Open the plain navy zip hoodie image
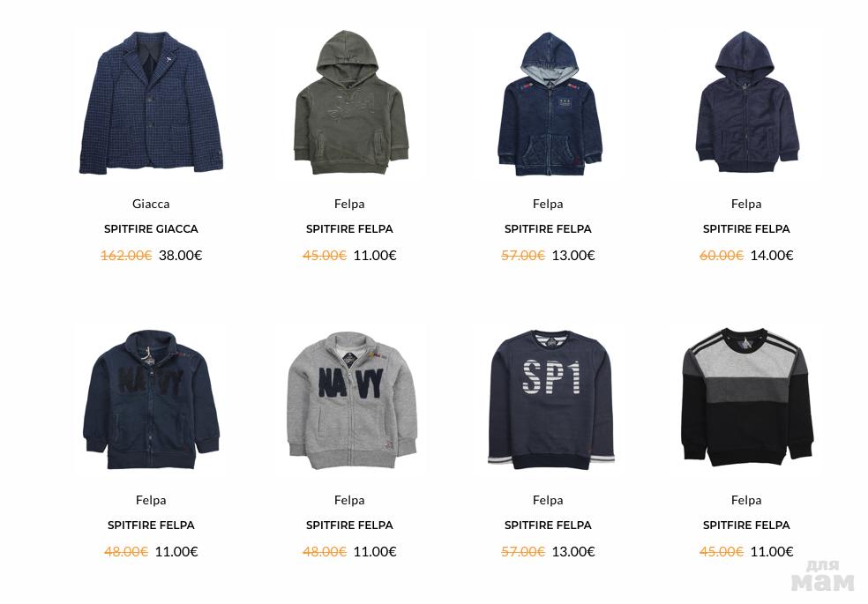The image size is (868, 604). [747, 101]
